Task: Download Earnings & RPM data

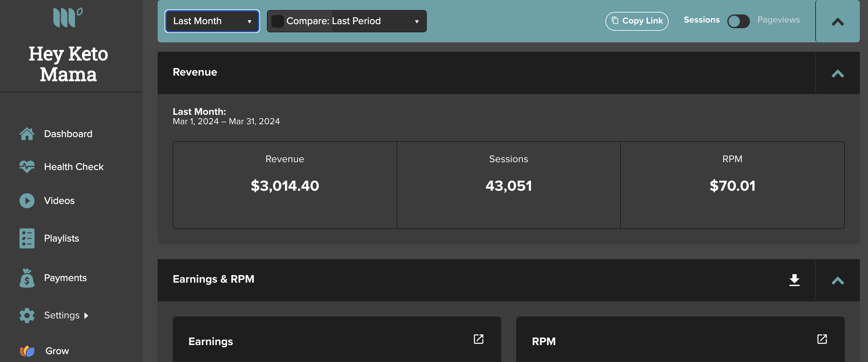Action: point(794,280)
